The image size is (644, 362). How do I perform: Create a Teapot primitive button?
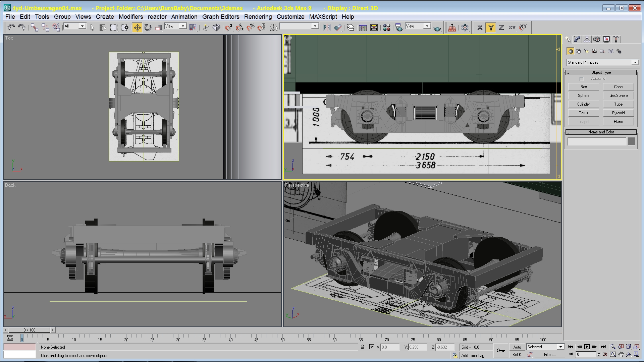tap(583, 122)
